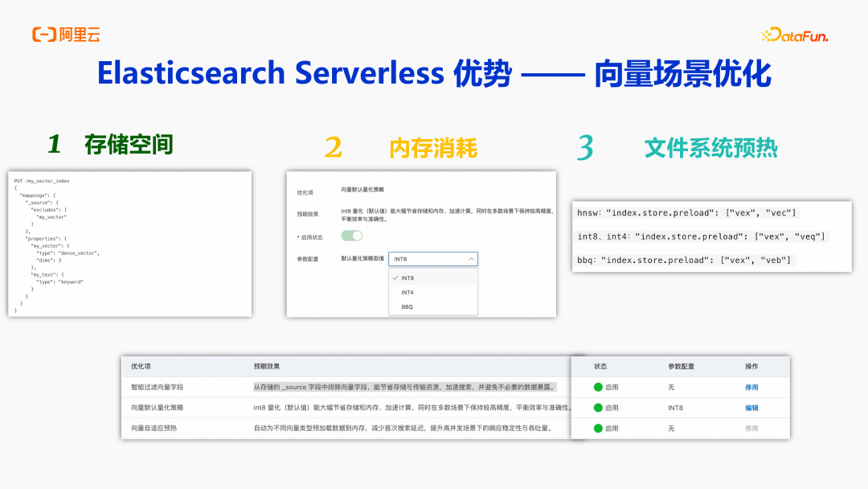The height and width of the screenshot is (489, 868).
Task: Click the 优化项 column header
Action: click(141, 367)
